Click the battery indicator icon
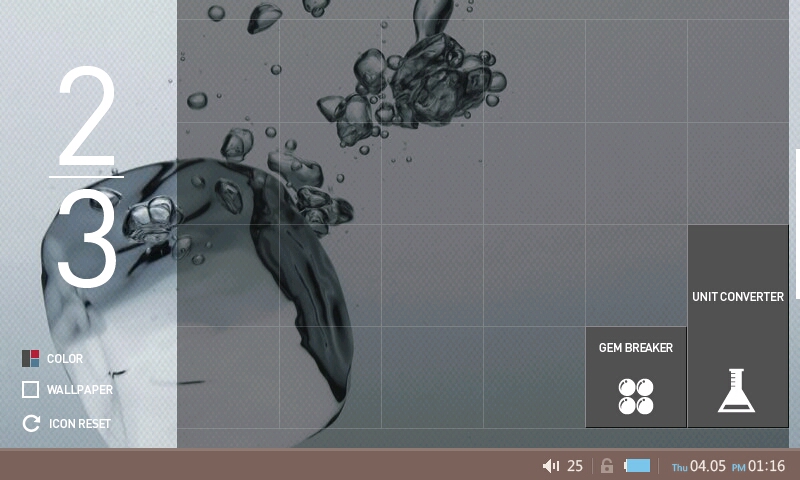 637,466
